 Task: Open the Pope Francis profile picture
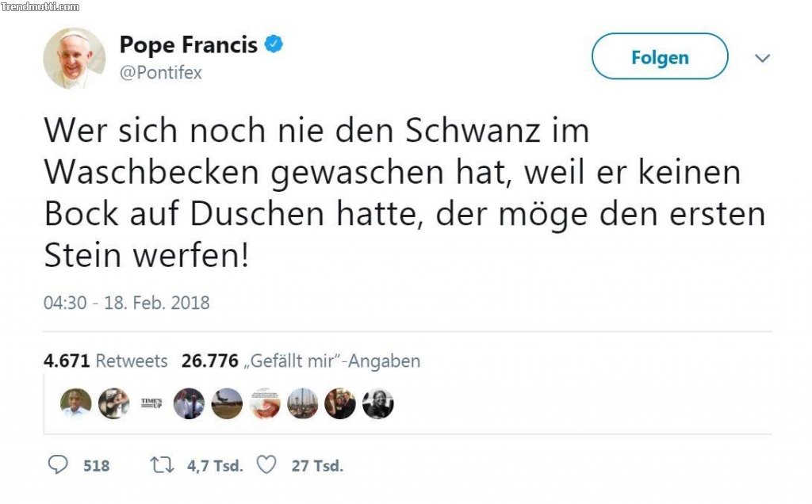coord(74,58)
